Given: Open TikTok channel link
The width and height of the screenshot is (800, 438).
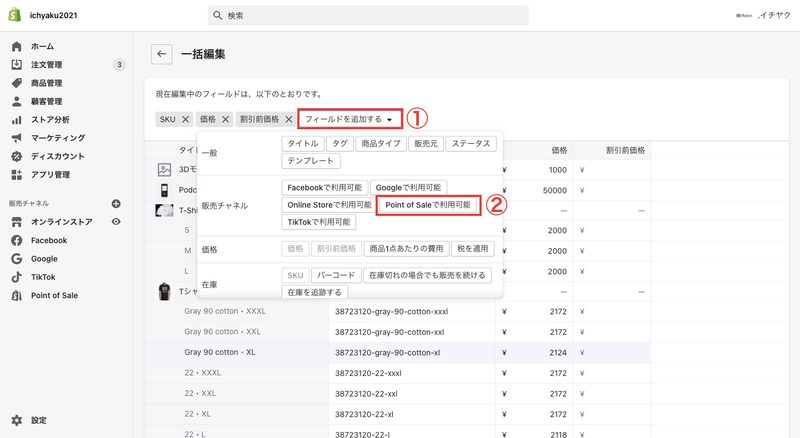Looking at the screenshot, I should [x=43, y=277].
